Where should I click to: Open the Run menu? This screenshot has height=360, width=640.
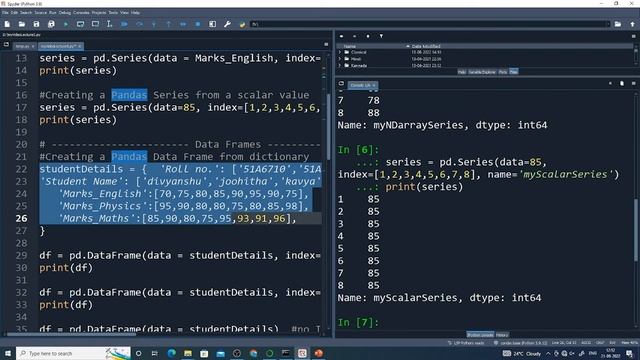tap(53, 13)
